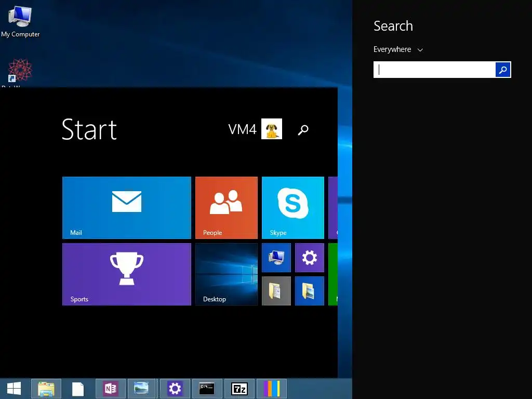Open the Pictures folder tile
The image size is (532, 399).
[x=310, y=291]
